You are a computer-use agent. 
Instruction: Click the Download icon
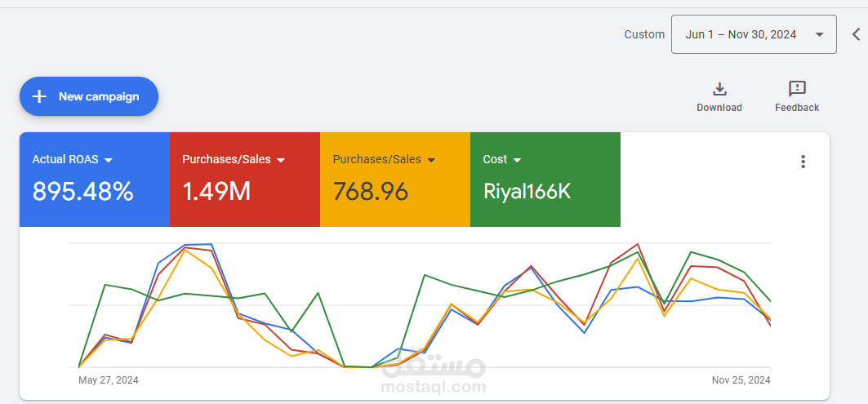tap(719, 89)
